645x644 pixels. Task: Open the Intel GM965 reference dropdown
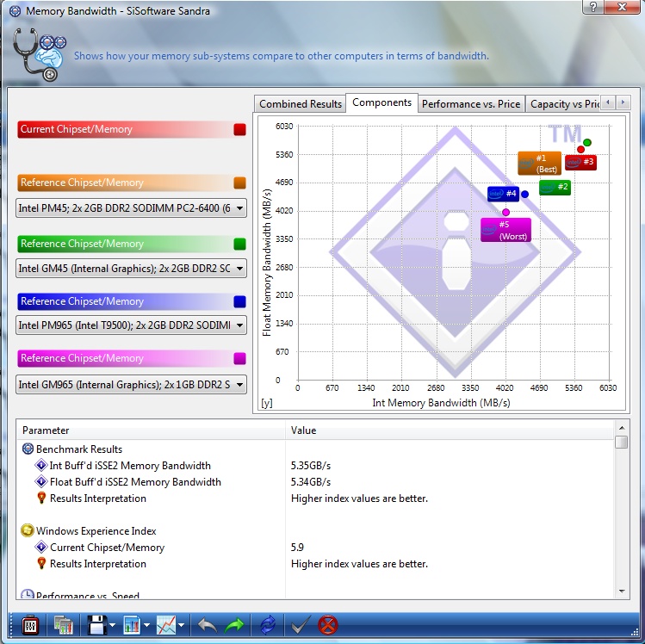[131, 385]
